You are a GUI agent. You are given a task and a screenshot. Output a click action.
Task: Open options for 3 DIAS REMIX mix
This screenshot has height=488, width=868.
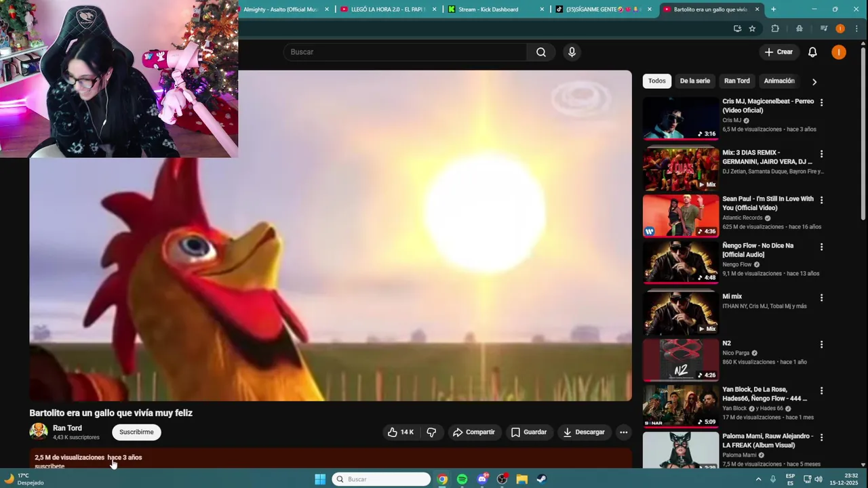(x=821, y=154)
